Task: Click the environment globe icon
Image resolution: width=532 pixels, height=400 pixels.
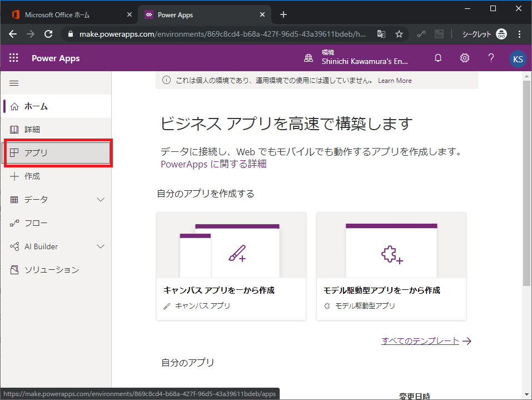Action: click(309, 58)
